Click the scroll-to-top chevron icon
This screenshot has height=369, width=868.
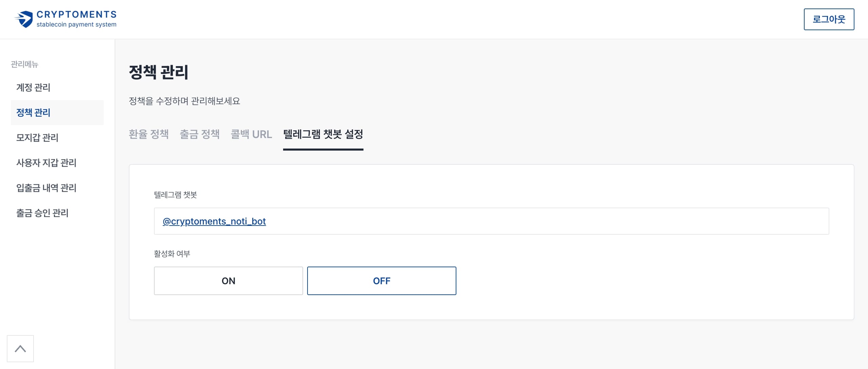[x=20, y=349]
